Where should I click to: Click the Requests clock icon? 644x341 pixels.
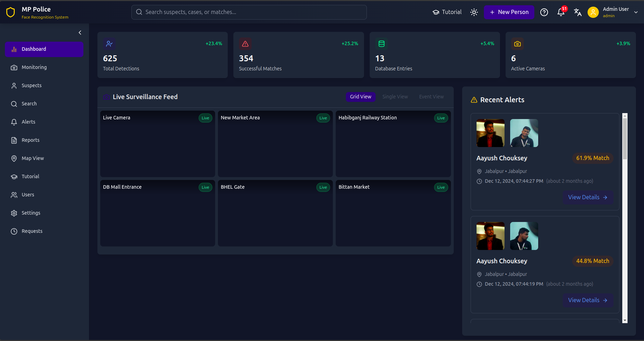pos(14,231)
